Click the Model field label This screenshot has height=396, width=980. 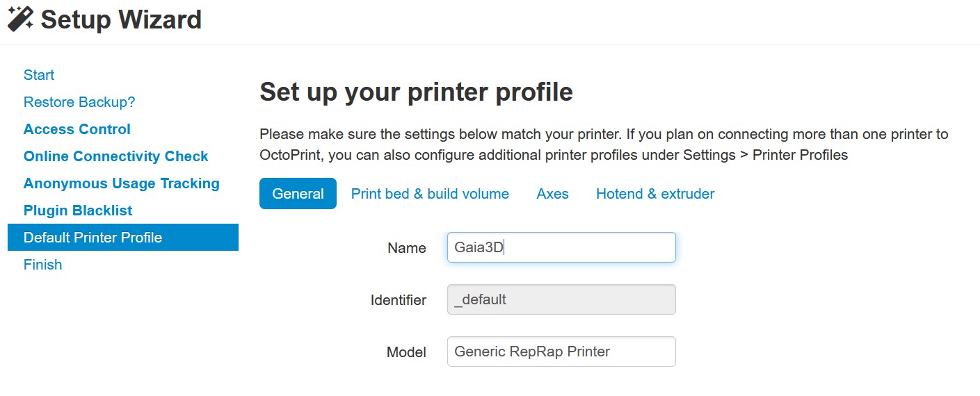point(406,352)
